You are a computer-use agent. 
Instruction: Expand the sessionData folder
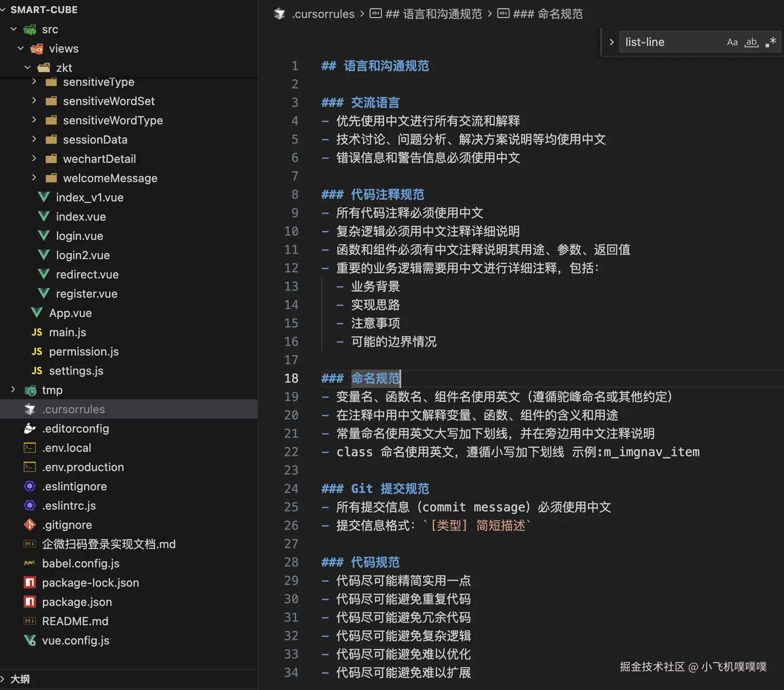click(34, 139)
